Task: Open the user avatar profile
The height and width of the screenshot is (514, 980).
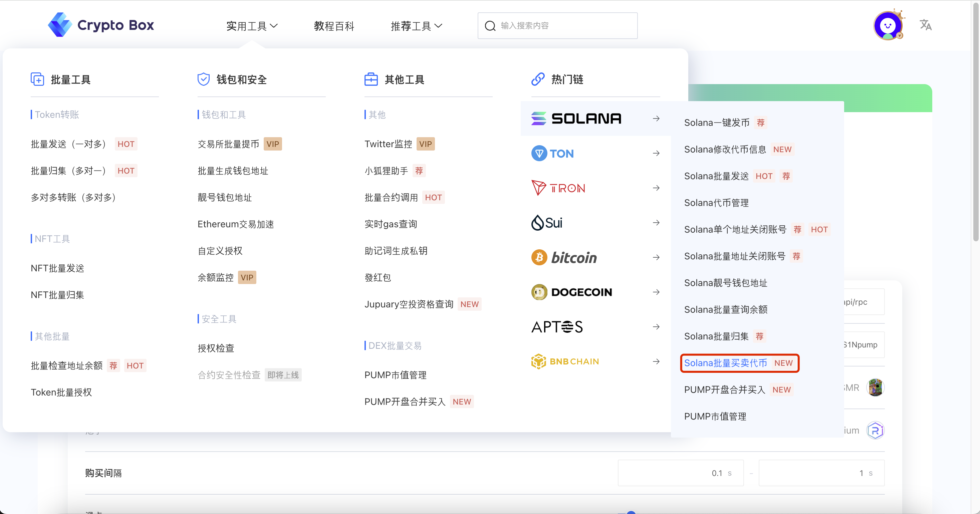Action: [x=888, y=25]
